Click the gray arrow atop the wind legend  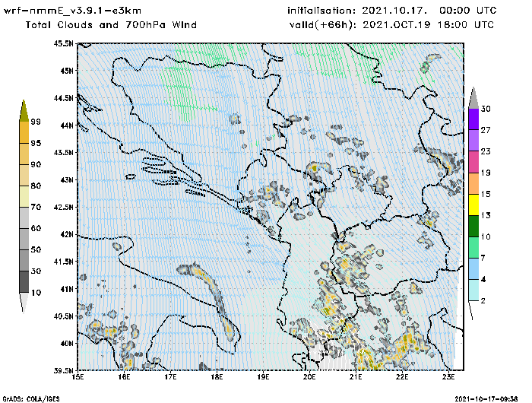pos(473,97)
